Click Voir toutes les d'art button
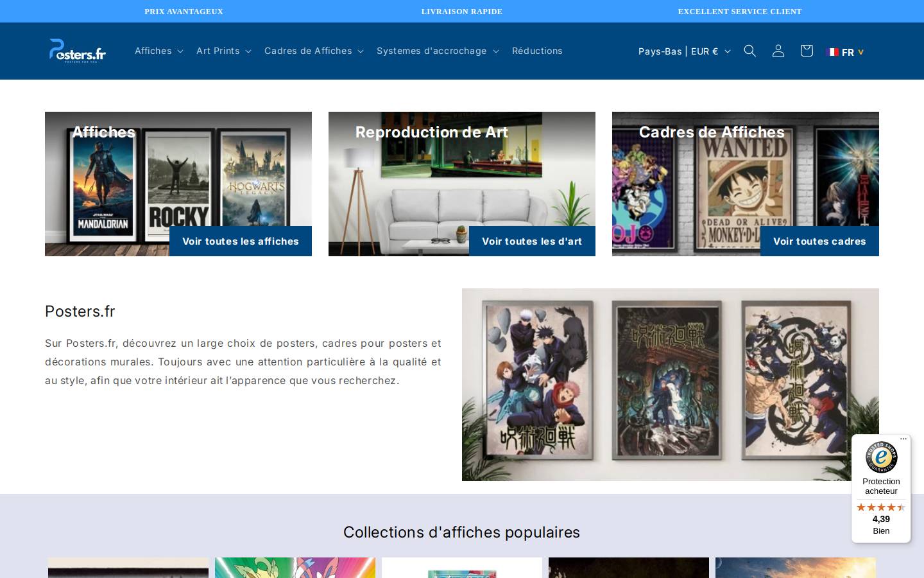Image resolution: width=924 pixels, height=578 pixels. [x=532, y=241]
